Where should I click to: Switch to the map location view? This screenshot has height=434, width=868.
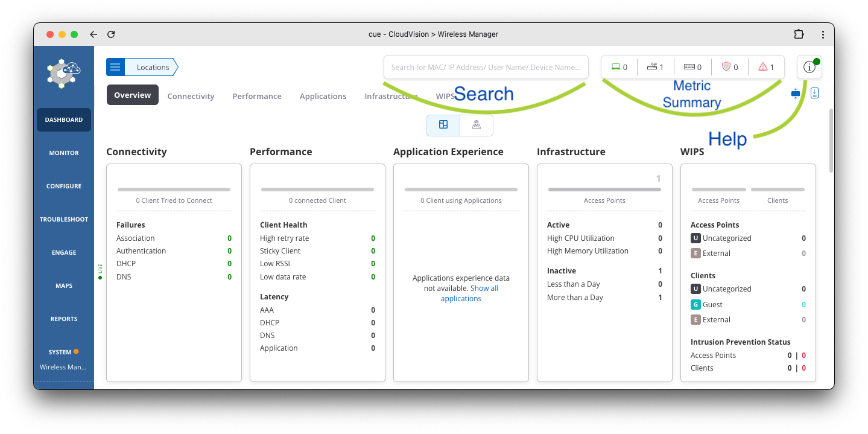[x=477, y=125]
